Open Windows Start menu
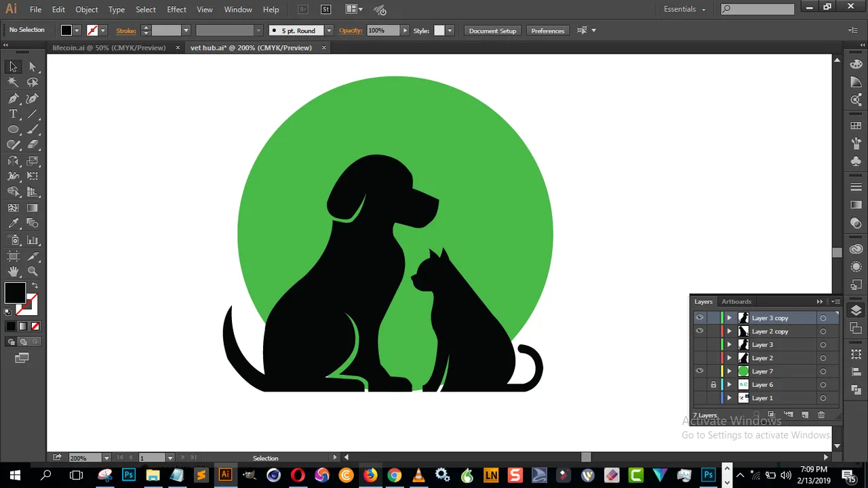Image resolution: width=868 pixels, height=488 pixels. (15, 475)
